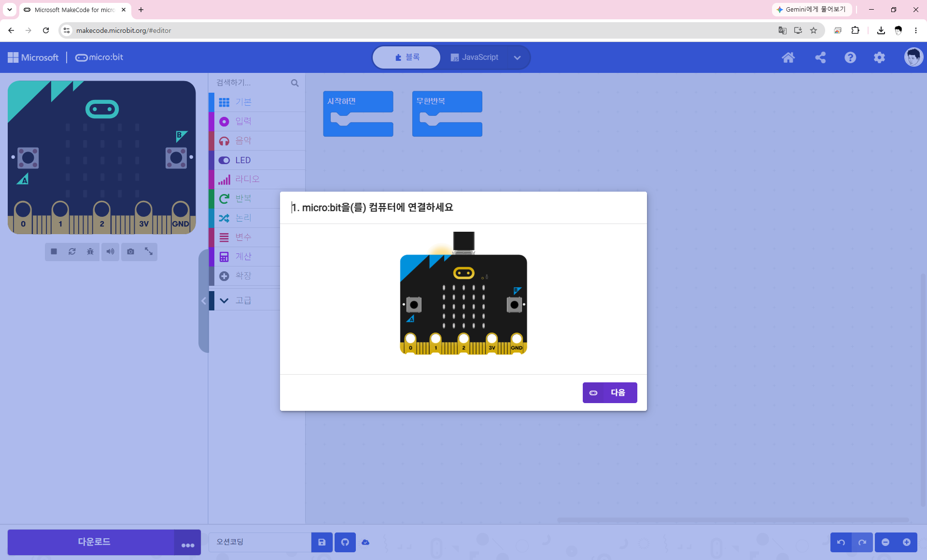The image size is (927, 560).
Task: Focus the 검색하기 toolbox search field
Action: tap(251, 83)
